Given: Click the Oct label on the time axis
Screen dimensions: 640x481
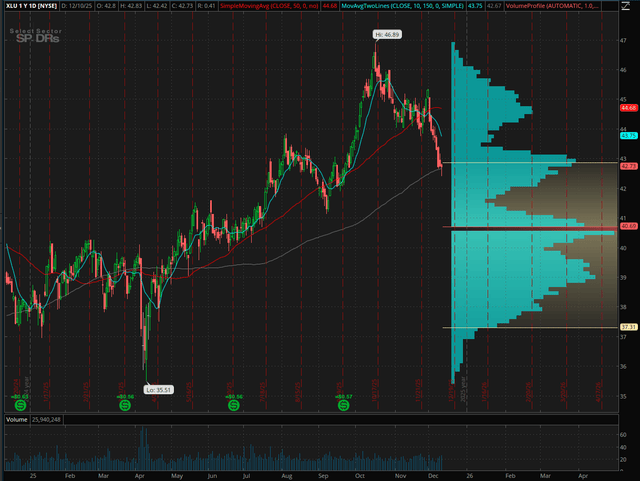Looking at the screenshot, I should click(x=360, y=476).
